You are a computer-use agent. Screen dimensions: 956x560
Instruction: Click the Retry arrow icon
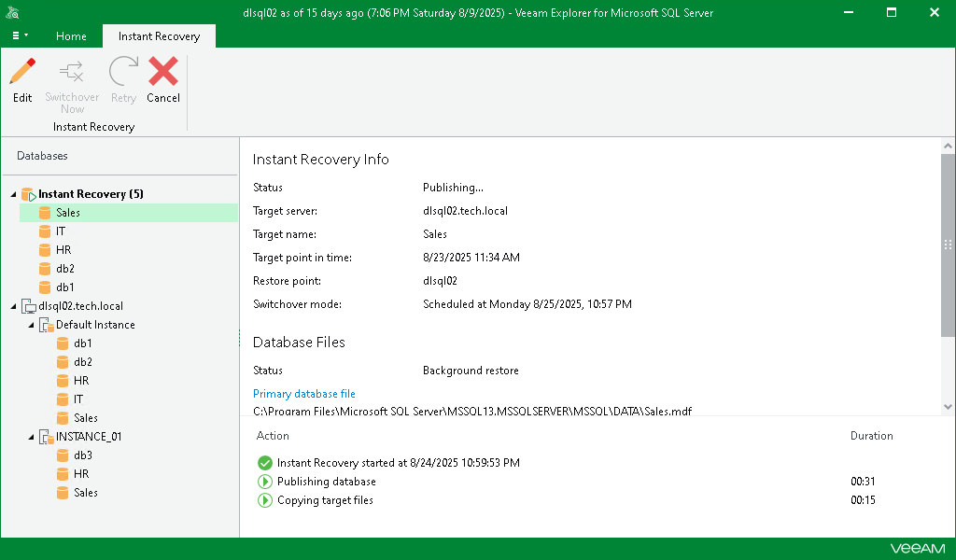point(123,74)
